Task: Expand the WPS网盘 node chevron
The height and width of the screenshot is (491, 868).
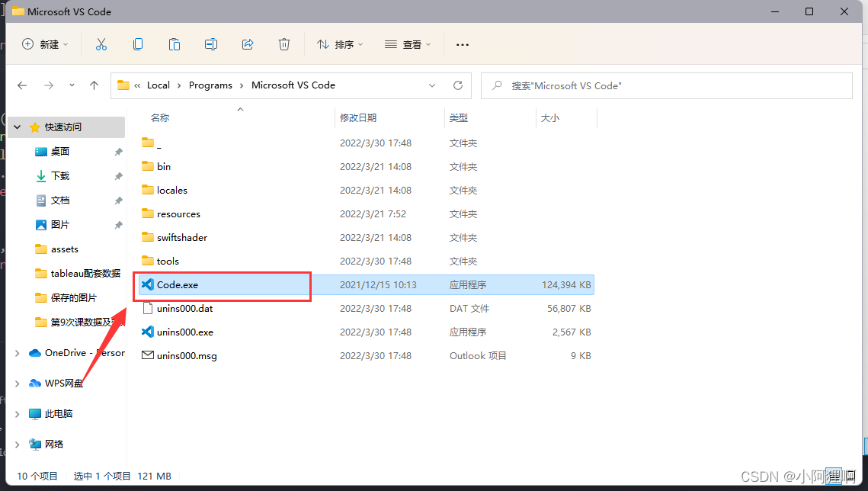Action: click(18, 383)
